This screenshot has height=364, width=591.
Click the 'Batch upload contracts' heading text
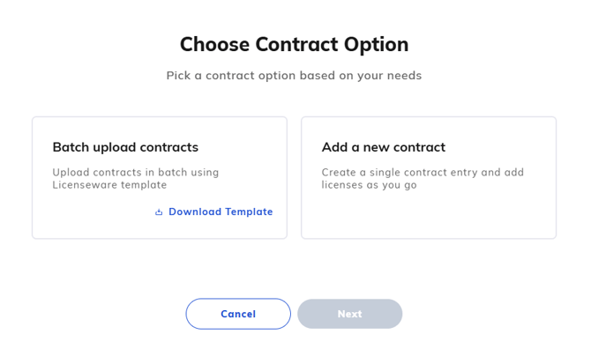pos(125,147)
